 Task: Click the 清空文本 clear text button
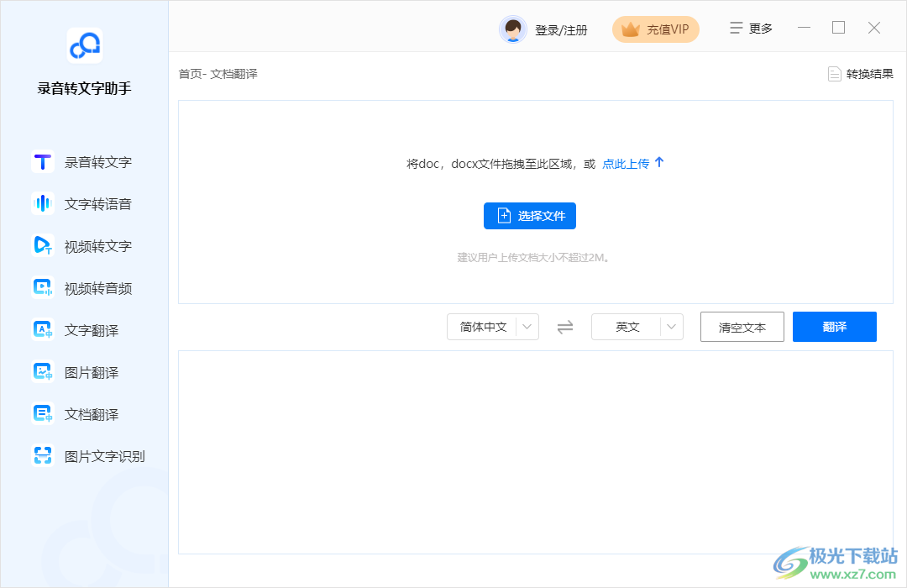click(x=742, y=327)
